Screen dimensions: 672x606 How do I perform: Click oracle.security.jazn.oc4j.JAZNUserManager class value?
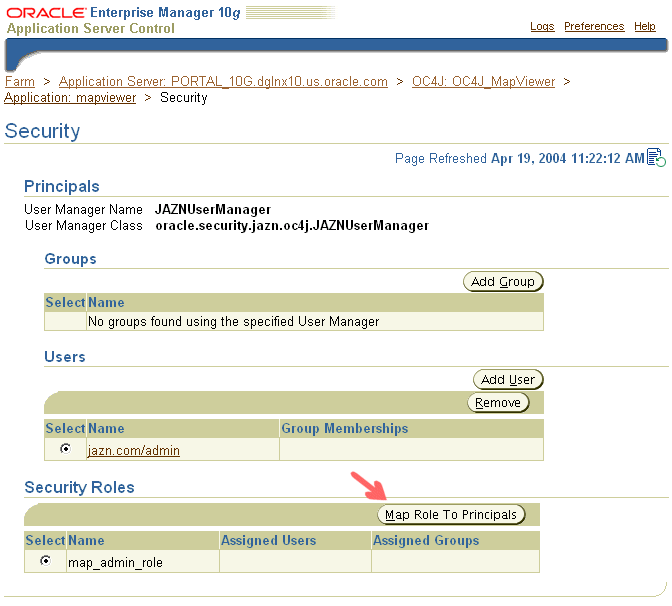292,225
